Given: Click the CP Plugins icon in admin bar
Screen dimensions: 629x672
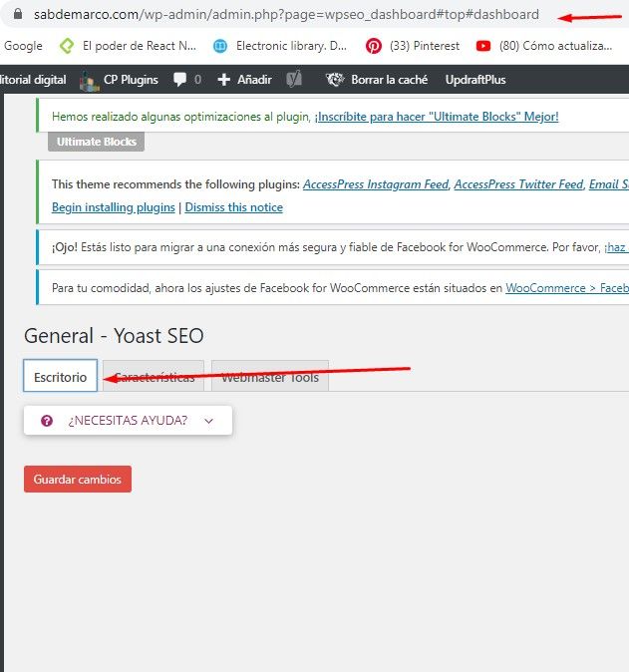Looking at the screenshot, I should point(90,81).
